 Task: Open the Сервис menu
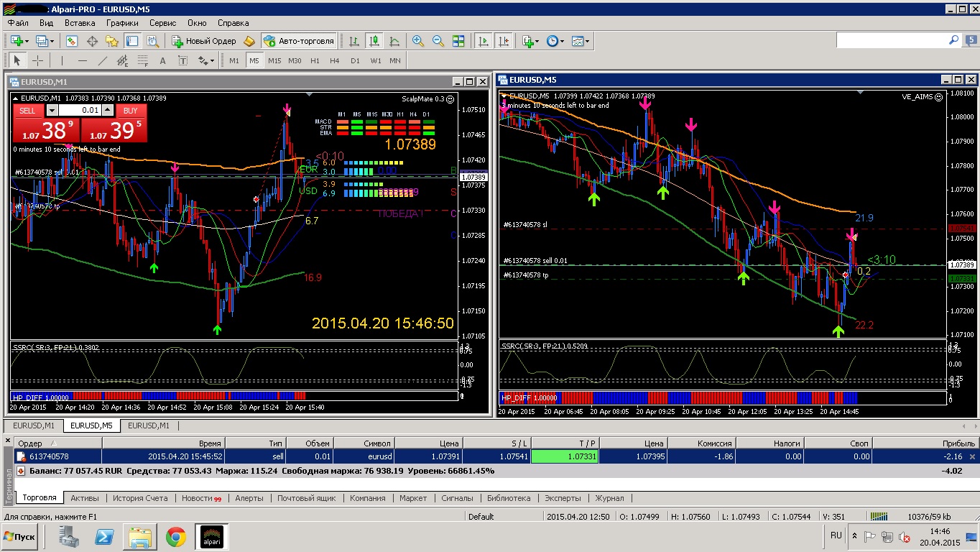click(x=162, y=23)
